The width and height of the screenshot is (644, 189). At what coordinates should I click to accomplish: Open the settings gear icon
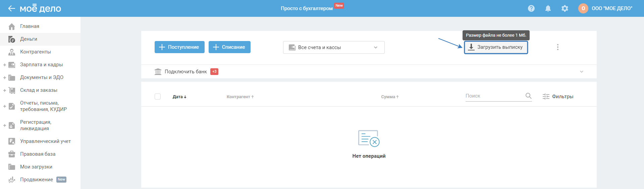pyautogui.click(x=565, y=8)
